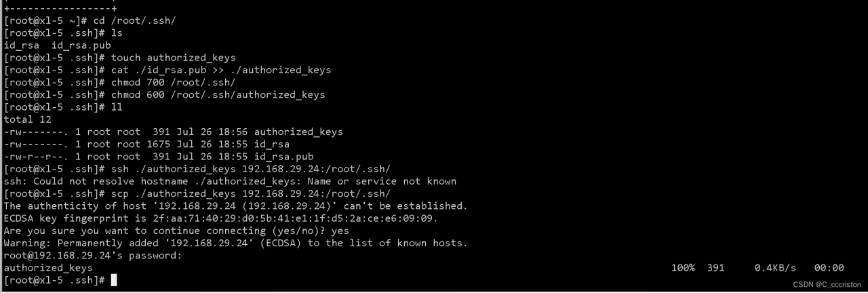
Task: Click the 'Permanently added' warning line
Action: click(236, 243)
